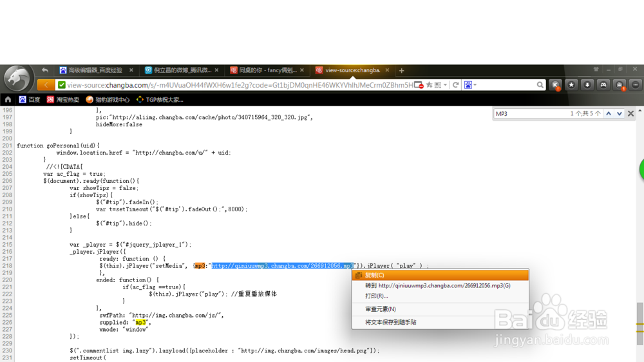The width and height of the screenshot is (644, 362).
Task: Open the favorites star toolbar button
Action: [571, 85]
